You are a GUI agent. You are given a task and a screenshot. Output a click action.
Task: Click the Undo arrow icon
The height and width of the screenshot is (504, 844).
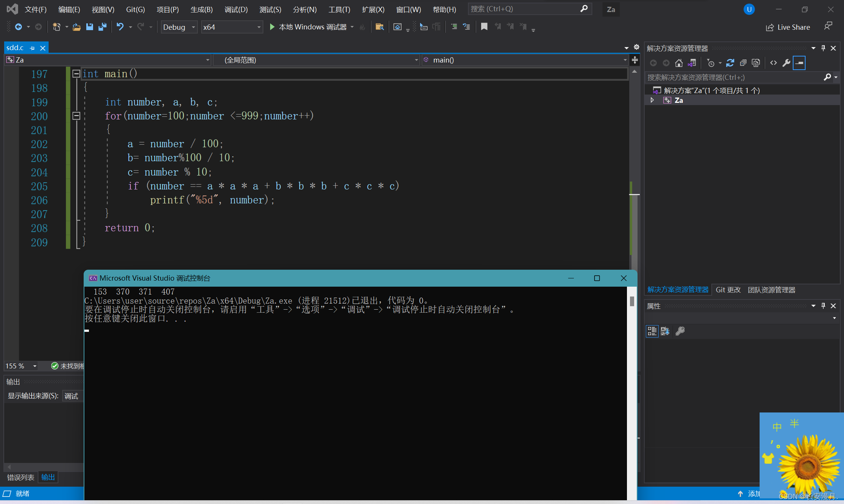[120, 27]
